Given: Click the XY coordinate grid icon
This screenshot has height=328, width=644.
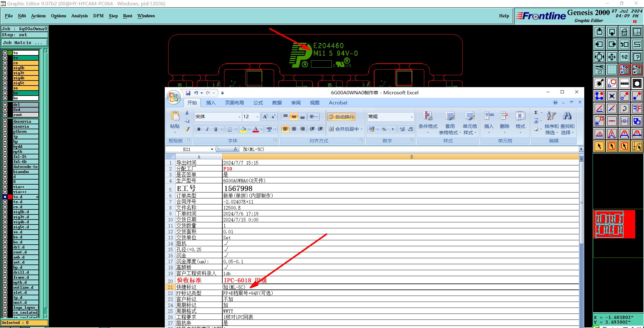Looking at the screenshot, I should pos(637,32).
